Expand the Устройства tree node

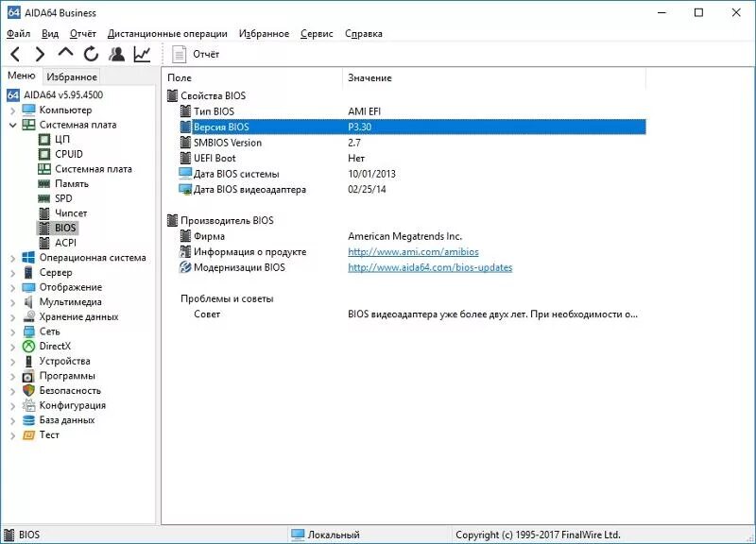coord(12,362)
